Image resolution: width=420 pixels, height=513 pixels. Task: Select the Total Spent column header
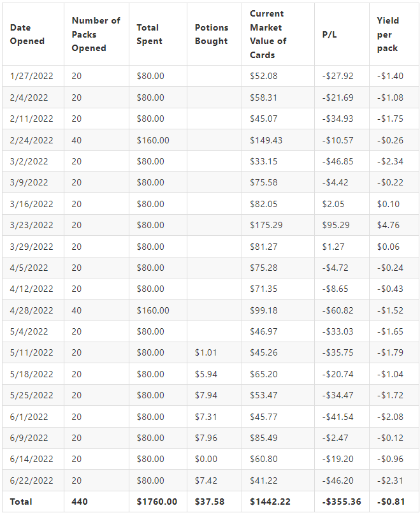coord(157,34)
